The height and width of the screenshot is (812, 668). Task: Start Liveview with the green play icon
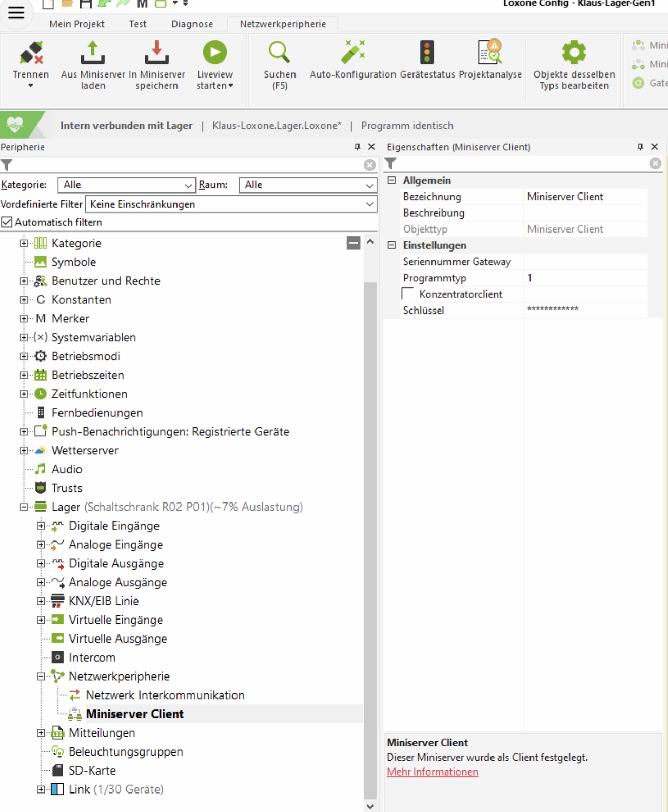(x=215, y=52)
